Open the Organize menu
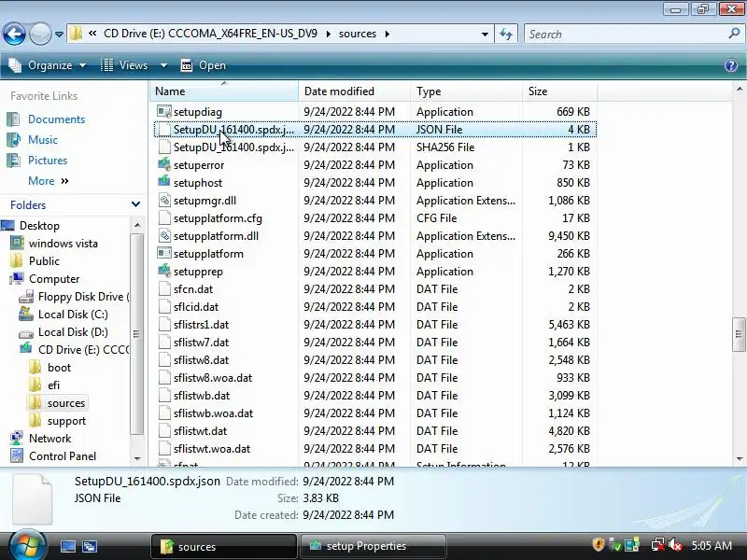 [49, 65]
